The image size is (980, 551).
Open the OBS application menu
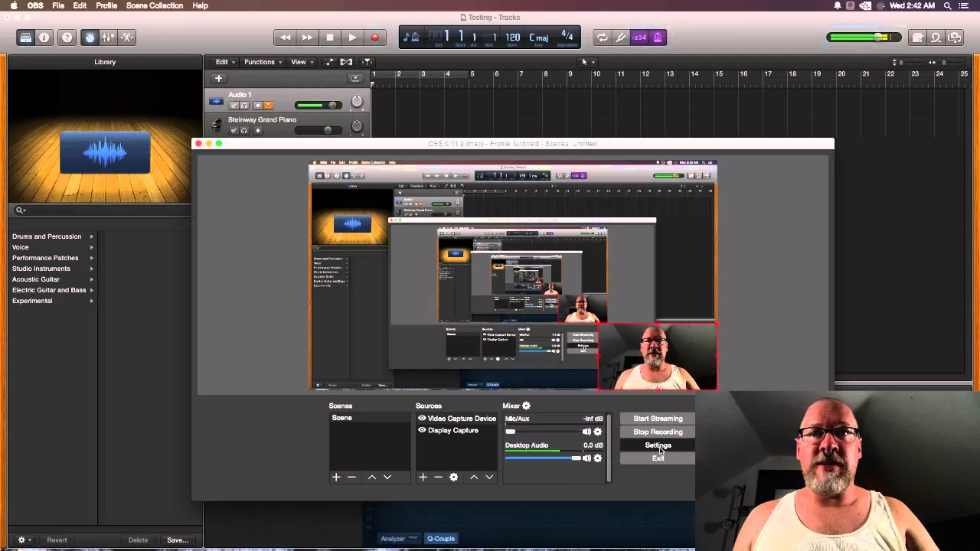coord(35,5)
